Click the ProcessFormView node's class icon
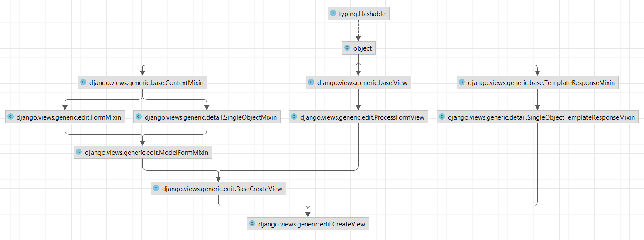The width and height of the screenshot is (644, 240). [x=295, y=117]
